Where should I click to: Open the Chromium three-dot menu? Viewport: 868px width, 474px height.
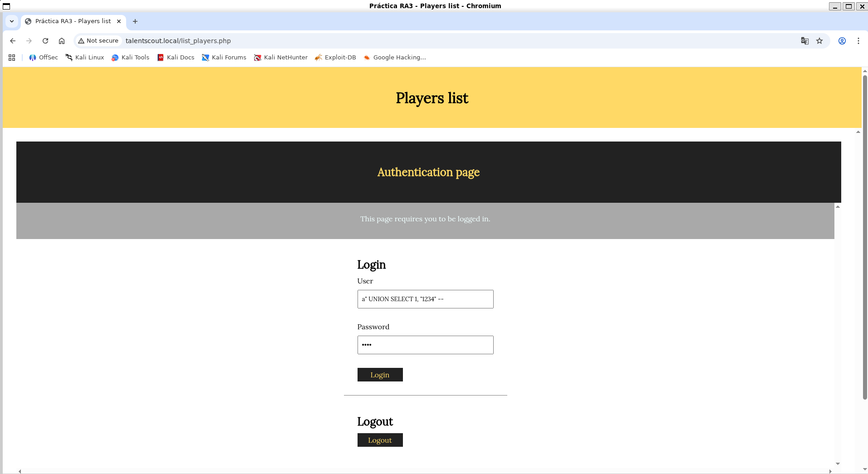pyautogui.click(x=858, y=41)
